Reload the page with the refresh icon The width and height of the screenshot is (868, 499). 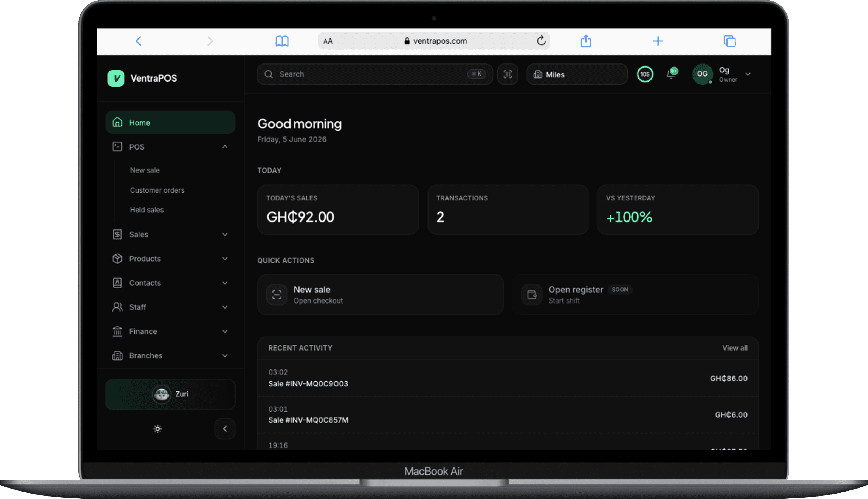pos(541,40)
